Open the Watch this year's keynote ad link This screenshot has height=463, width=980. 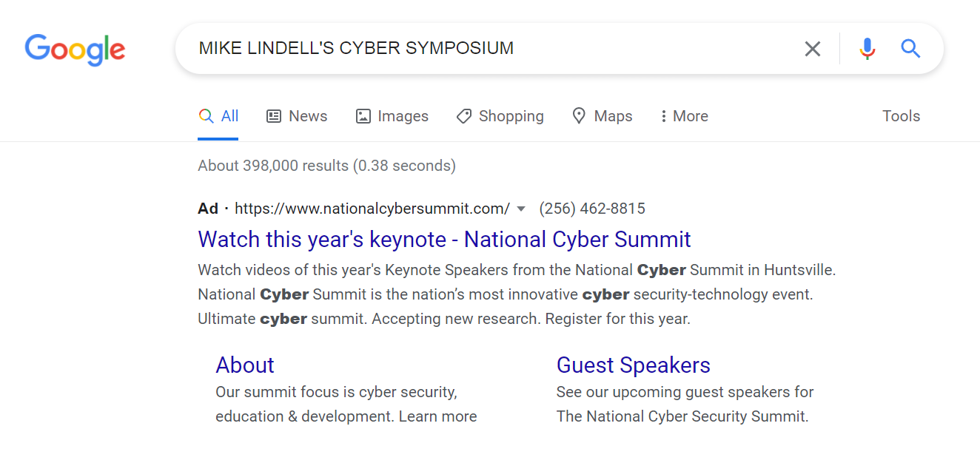click(x=444, y=240)
